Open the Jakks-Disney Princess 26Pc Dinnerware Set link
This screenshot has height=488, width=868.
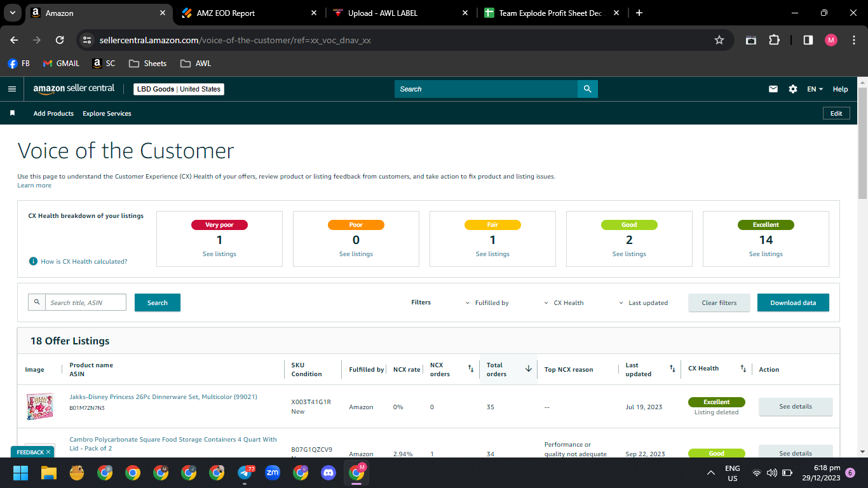pos(163,397)
